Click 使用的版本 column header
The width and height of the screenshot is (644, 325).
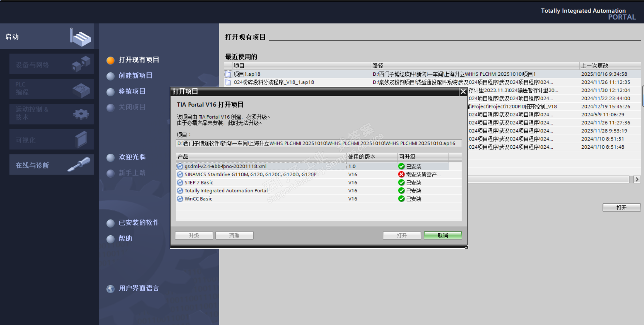(x=372, y=157)
